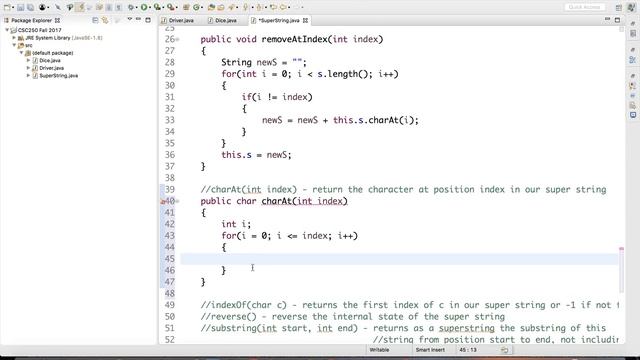Click the Open Type icon

pyautogui.click(x=211, y=7)
